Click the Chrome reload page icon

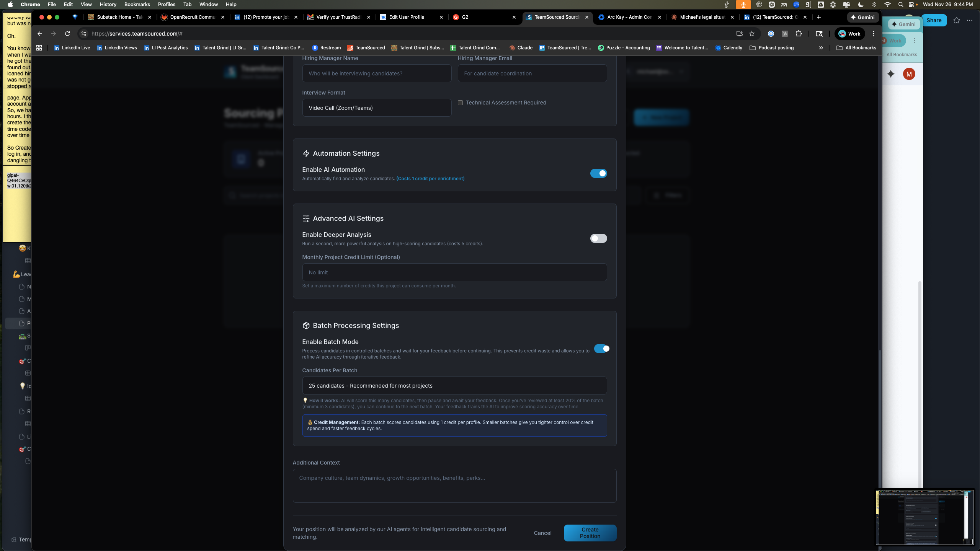point(67,34)
